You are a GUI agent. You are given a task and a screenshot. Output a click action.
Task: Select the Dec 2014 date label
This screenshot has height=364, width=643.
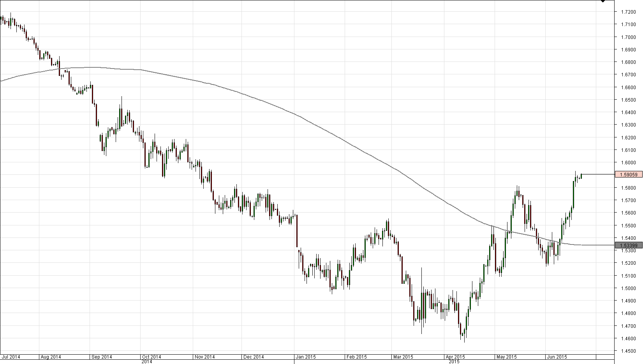click(x=254, y=357)
